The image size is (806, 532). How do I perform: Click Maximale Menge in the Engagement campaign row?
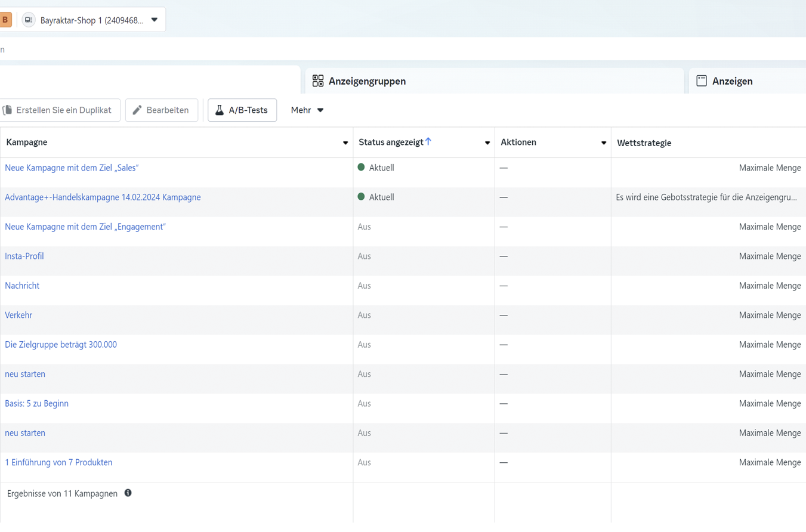[x=770, y=227]
